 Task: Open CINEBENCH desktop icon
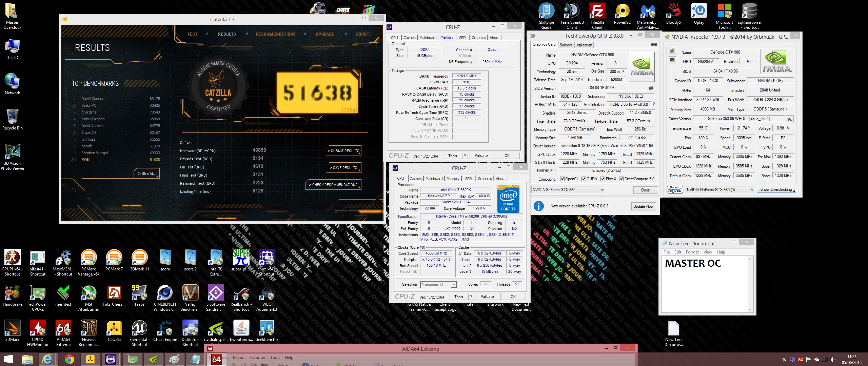click(x=165, y=298)
